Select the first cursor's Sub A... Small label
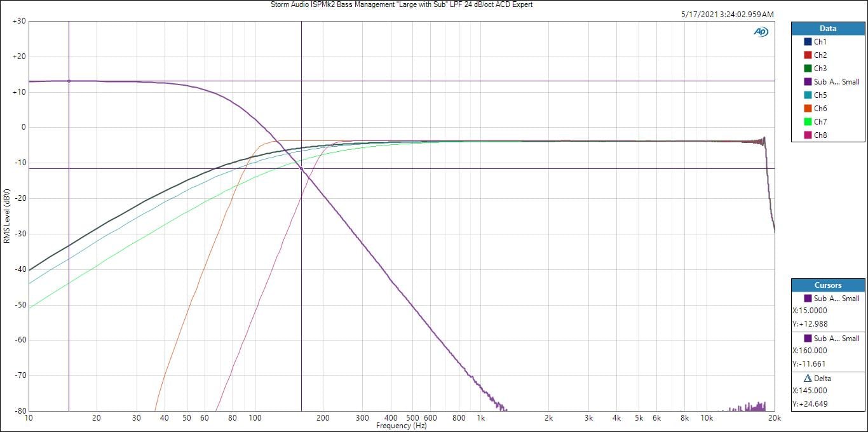Viewport: 868px width, 432px height. pyautogui.click(x=836, y=299)
